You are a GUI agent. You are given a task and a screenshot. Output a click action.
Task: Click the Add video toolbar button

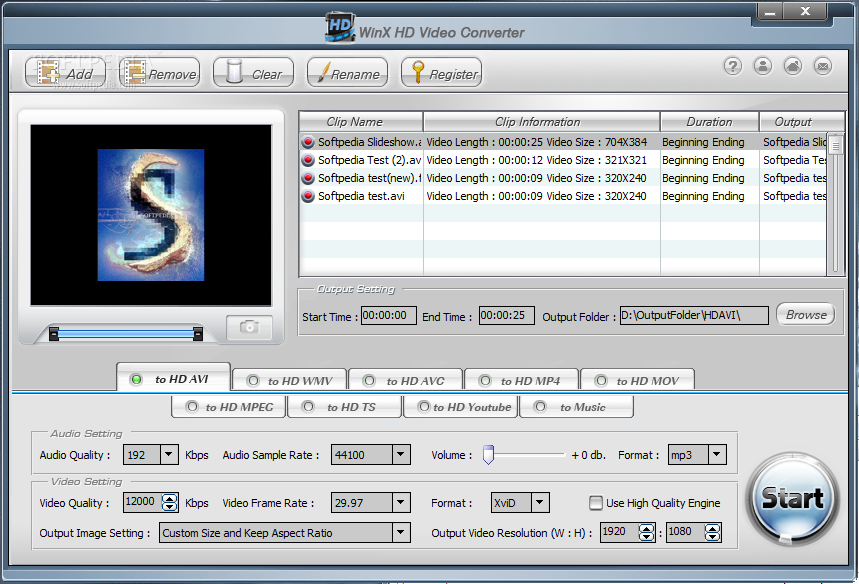[65, 72]
